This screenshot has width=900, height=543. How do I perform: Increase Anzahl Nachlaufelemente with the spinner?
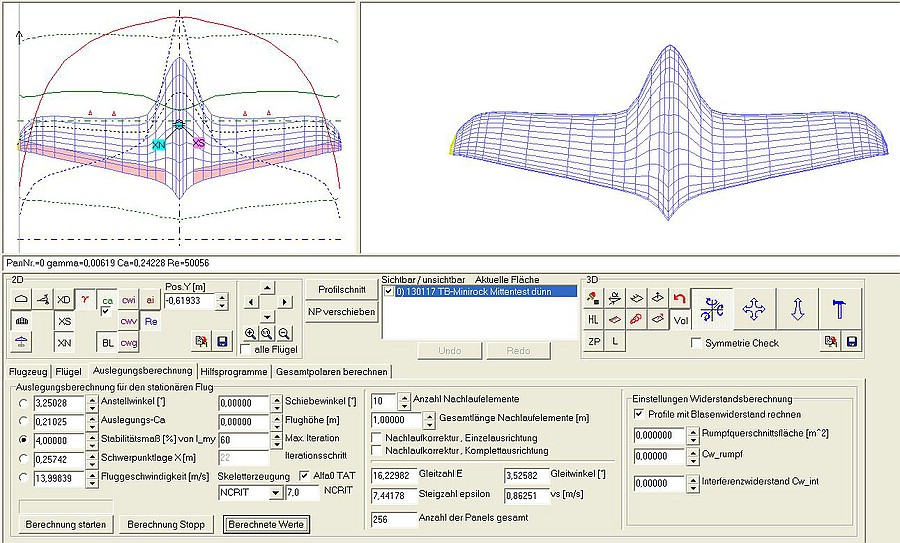point(406,397)
